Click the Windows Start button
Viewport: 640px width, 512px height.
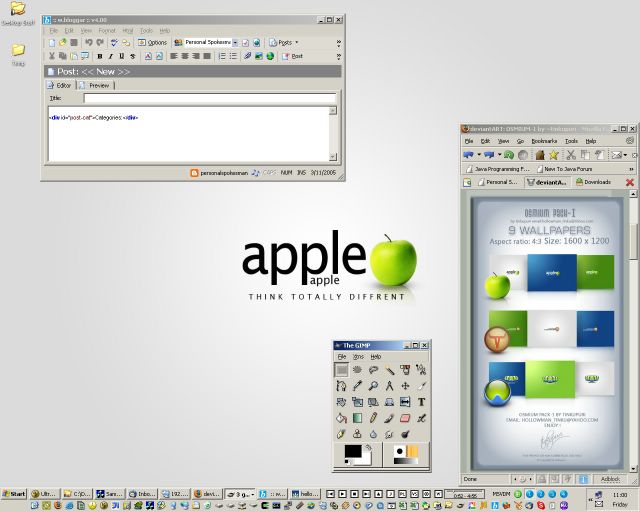pos(14,494)
